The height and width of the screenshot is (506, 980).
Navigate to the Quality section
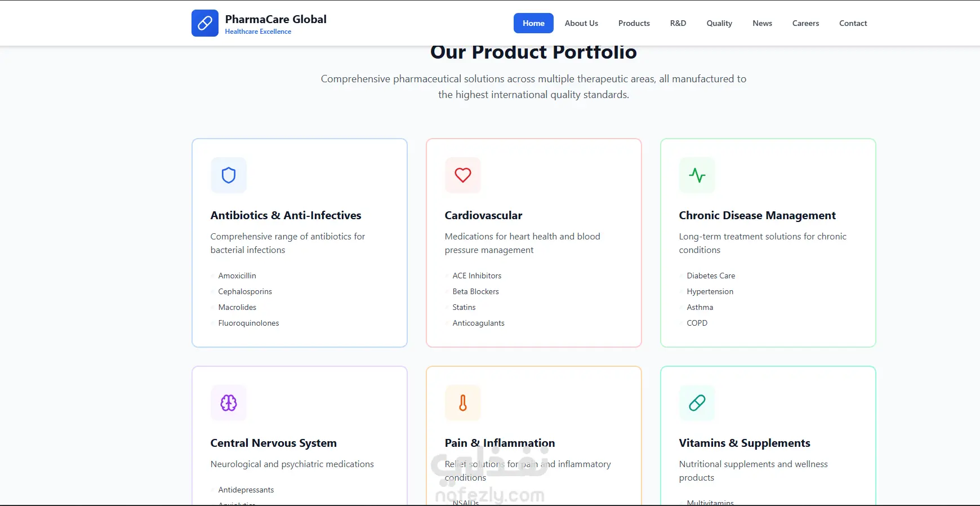tap(719, 23)
